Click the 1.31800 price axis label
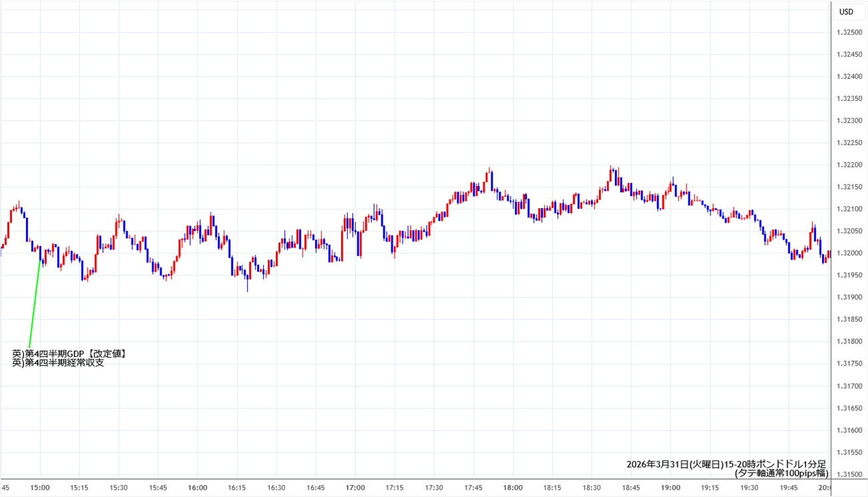868x497 pixels. [x=849, y=342]
